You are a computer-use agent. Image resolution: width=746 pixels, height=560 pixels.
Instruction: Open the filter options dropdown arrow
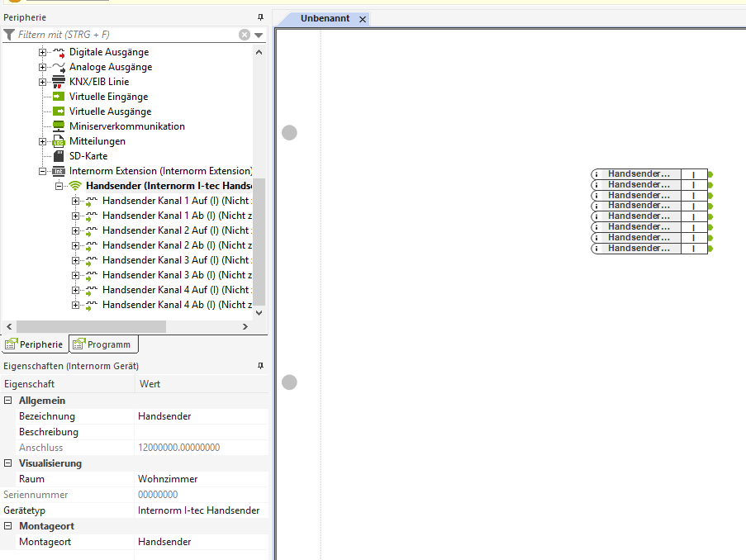tap(259, 36)
